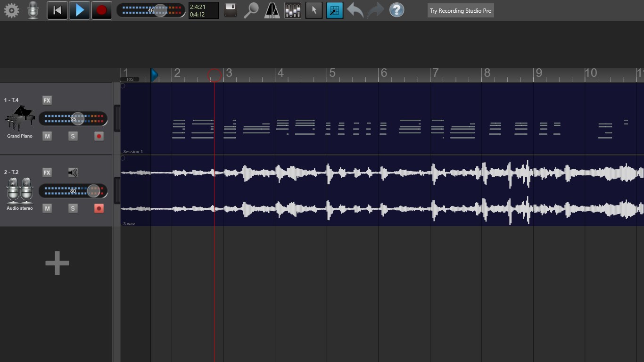Mute the Grand Piano track

[47, 136]
